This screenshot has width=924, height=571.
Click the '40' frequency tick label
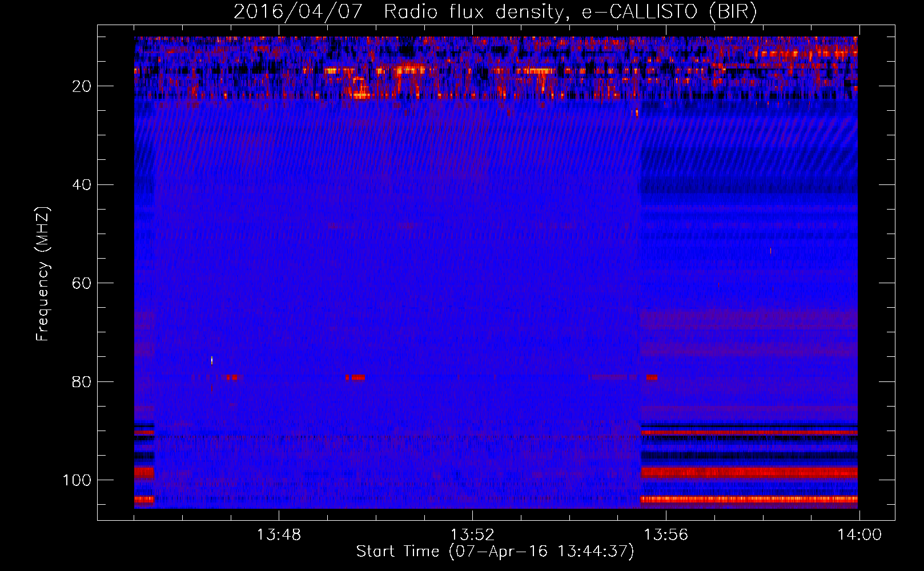pyautogui.click(x=82, y=185)
